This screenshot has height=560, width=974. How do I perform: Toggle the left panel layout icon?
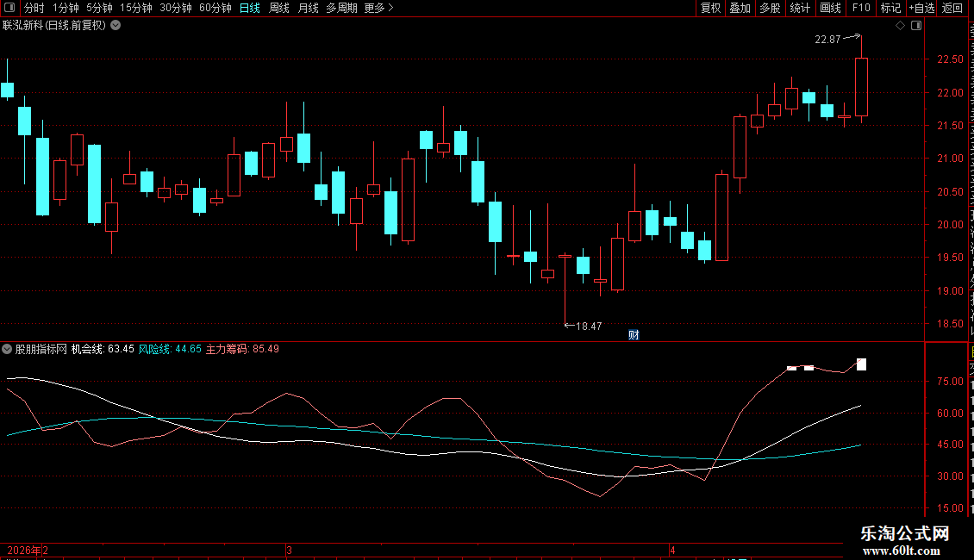pos(10,8)
